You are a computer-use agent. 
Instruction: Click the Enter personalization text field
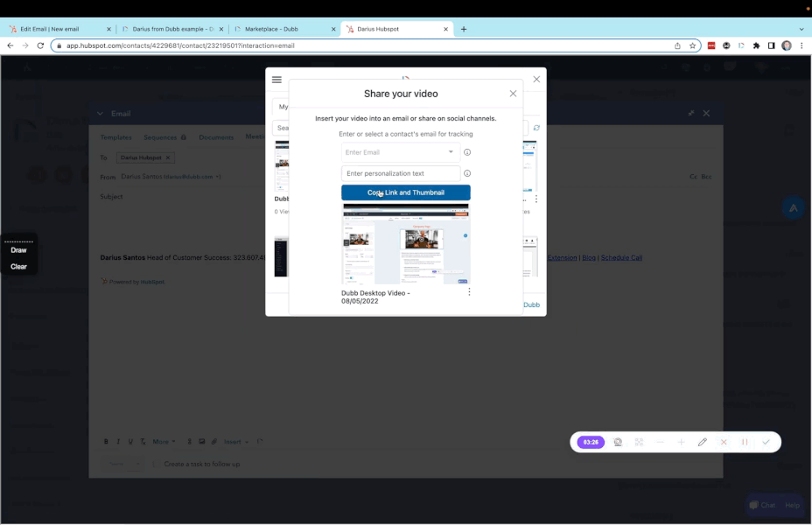click(x=400, y=173)
